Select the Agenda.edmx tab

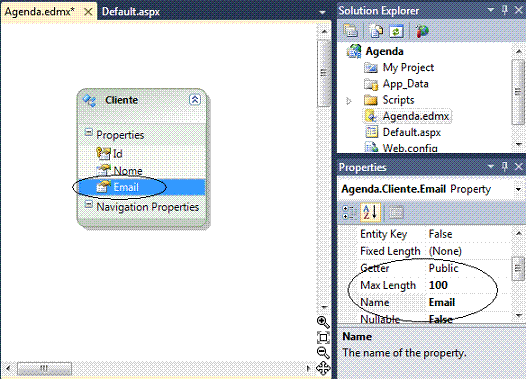[x=40, y=12]
